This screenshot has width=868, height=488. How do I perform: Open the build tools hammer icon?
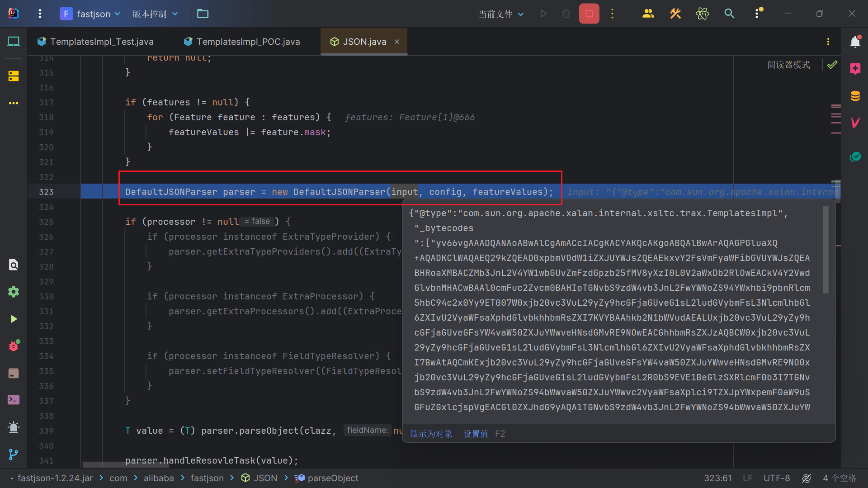tap(675, 14)
